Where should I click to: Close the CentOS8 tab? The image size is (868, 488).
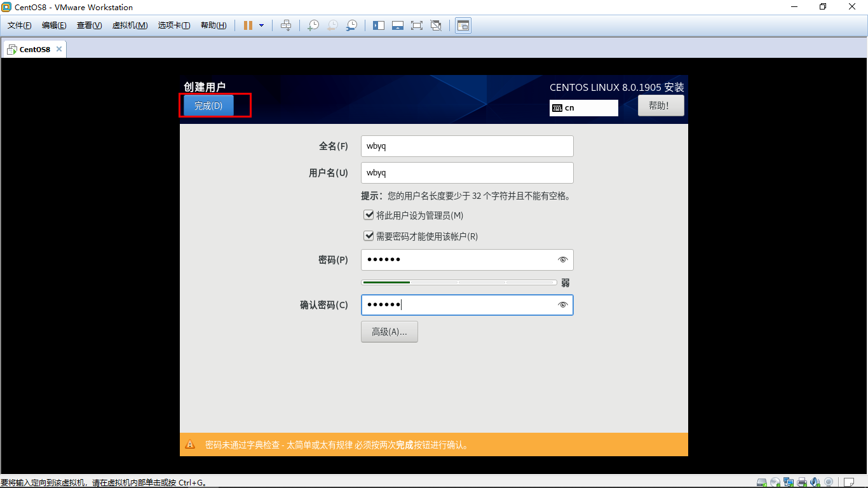point(59,49)
